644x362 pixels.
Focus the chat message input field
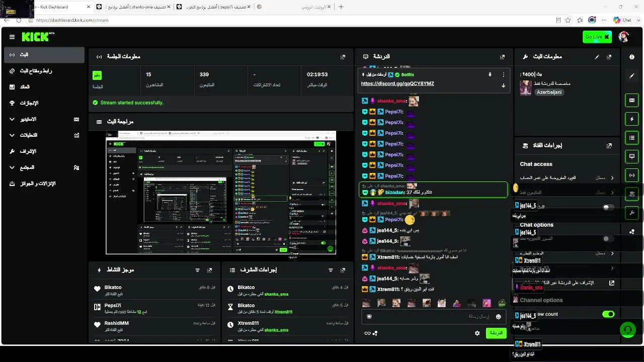click(x=433, y=317)
